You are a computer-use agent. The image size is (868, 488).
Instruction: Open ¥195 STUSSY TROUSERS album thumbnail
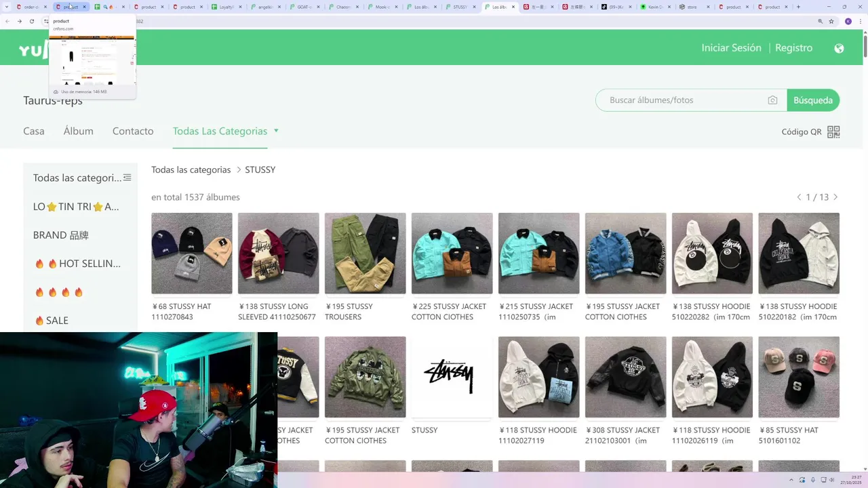click(x=366, y=253)
